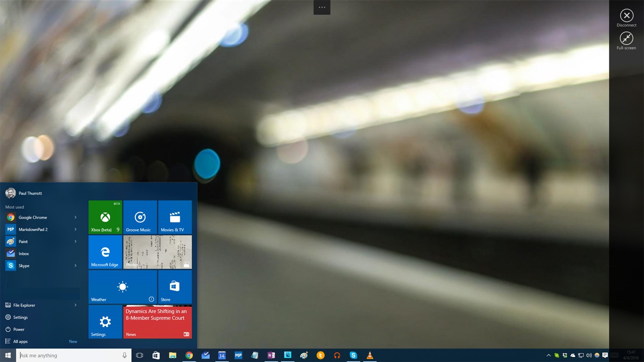The width and height of the screenshot is (644, 362).
Task: Toggle Full-screen mode for the remote session
Action: pos(626,39)
